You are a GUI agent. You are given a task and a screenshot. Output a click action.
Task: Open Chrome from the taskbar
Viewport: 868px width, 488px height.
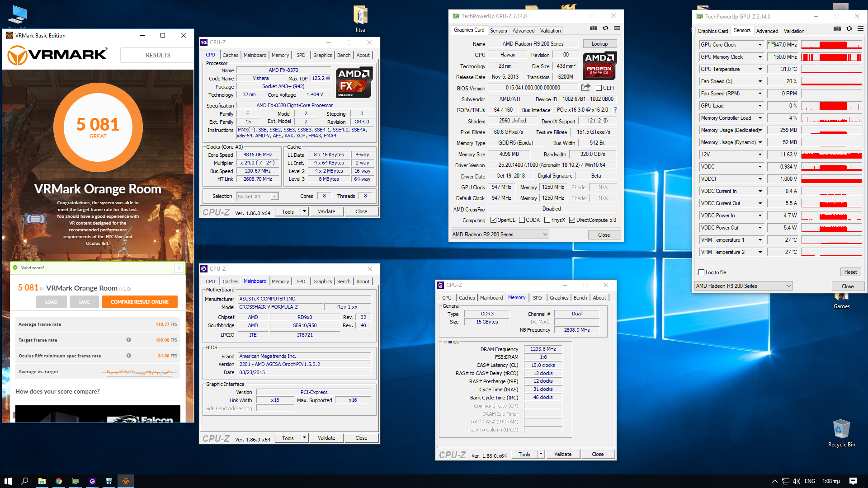(x=59, y=481)
